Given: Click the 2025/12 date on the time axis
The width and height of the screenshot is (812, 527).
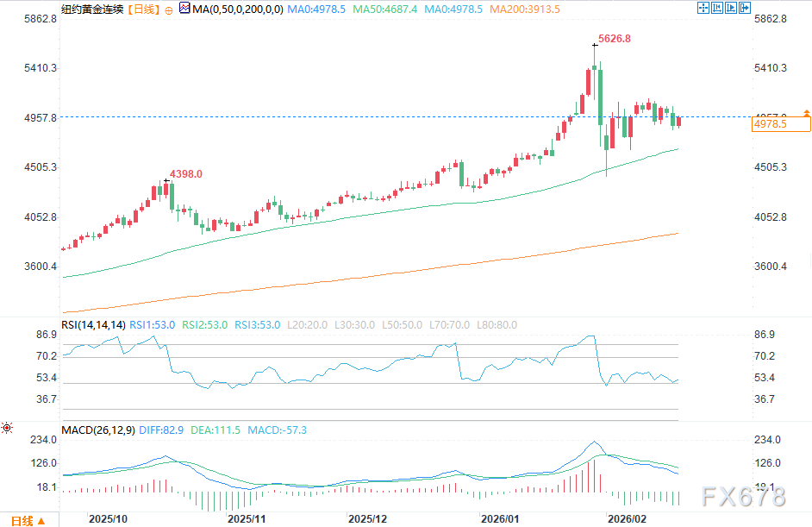Looking at the screenshot, I should click(366, 519).
